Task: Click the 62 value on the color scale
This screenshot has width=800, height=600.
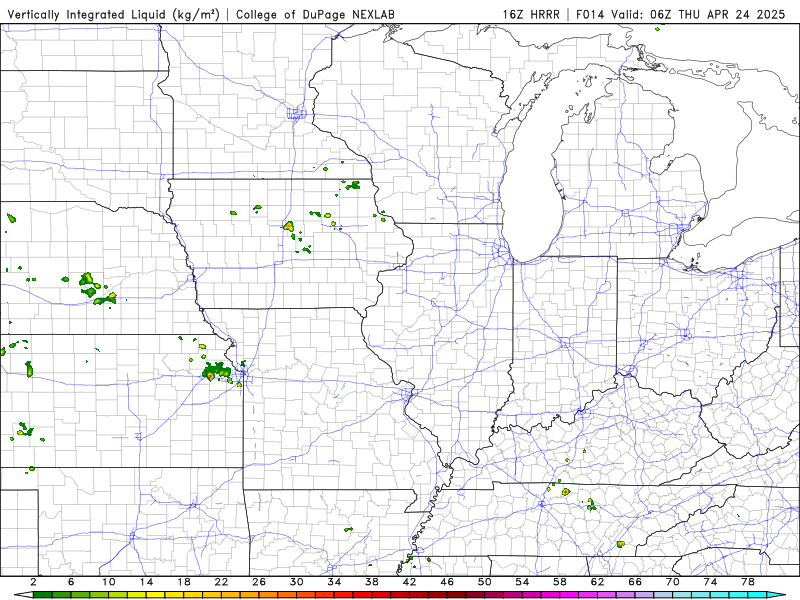Action: pyautogui.click(x=597, y=582)
